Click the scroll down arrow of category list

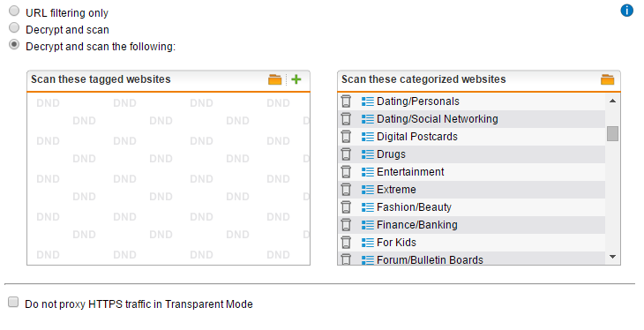click(612, 257)
